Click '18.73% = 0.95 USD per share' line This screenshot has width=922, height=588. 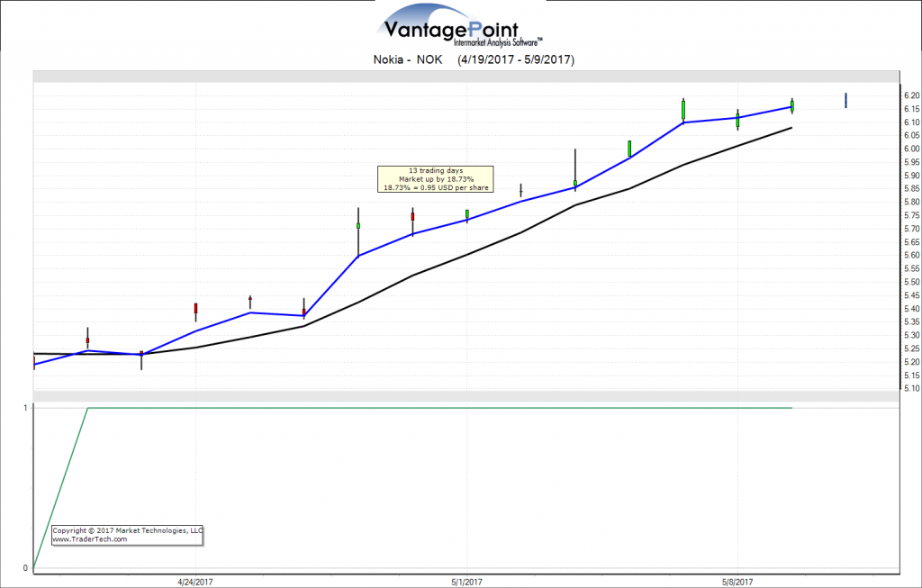coord(436,187)
